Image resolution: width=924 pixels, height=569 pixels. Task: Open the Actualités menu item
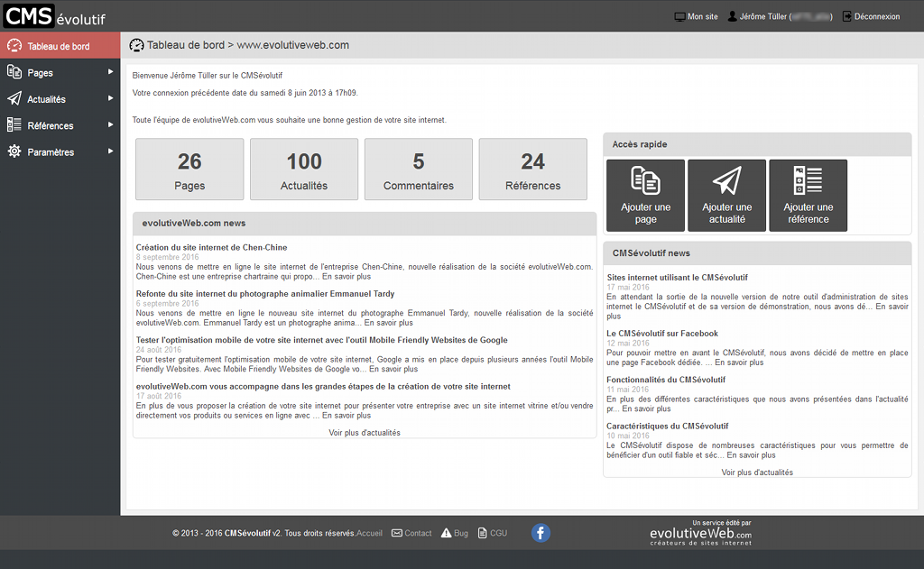[60, 99]
